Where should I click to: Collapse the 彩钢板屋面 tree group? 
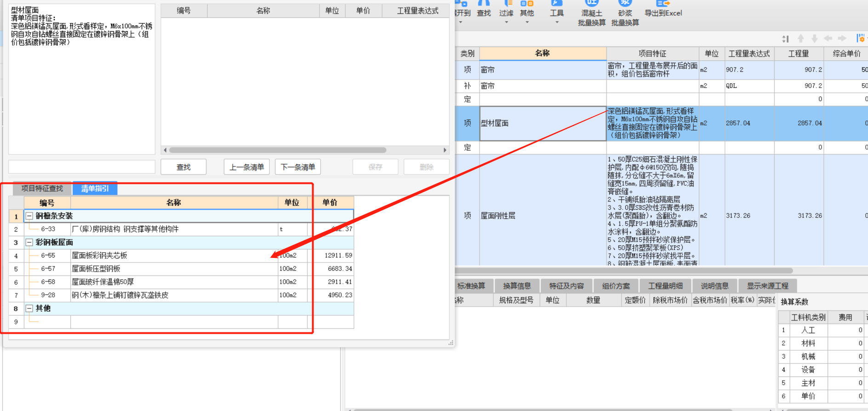[29, 242]
